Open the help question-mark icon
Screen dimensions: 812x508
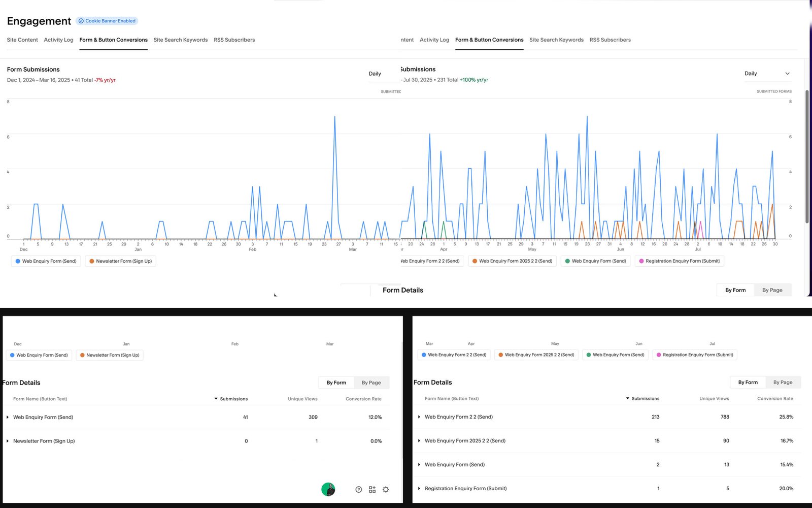[358, 489]
